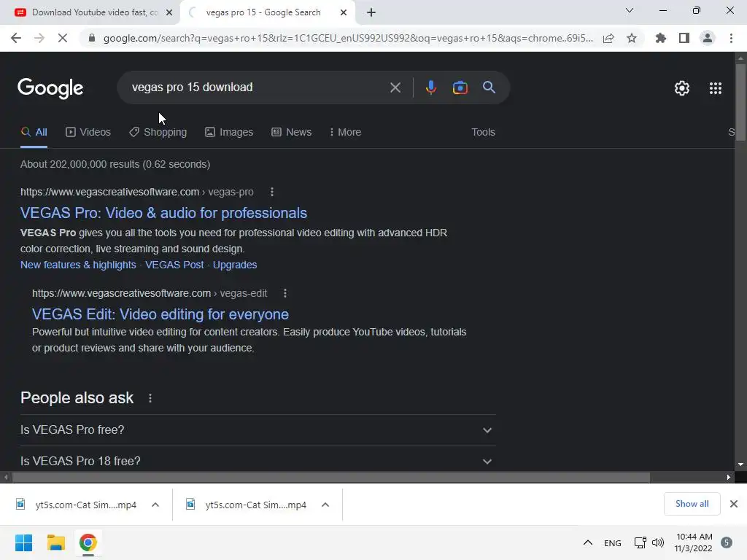Open the clock showing 10:44 AM
The image size is (747, 560).
tap(694, 542)
